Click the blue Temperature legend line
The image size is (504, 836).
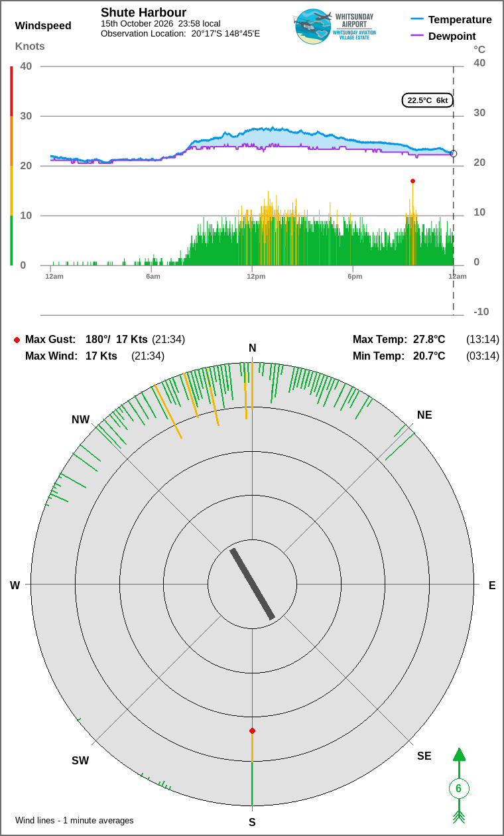(417, 20)
